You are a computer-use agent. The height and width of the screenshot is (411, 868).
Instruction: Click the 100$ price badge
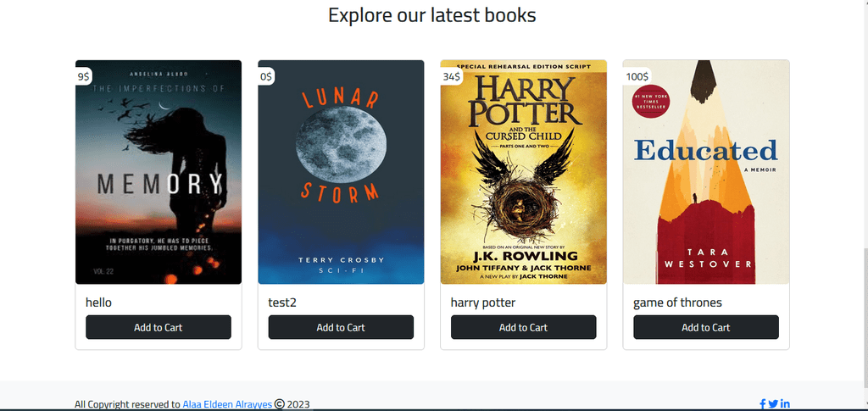(637, 77)
